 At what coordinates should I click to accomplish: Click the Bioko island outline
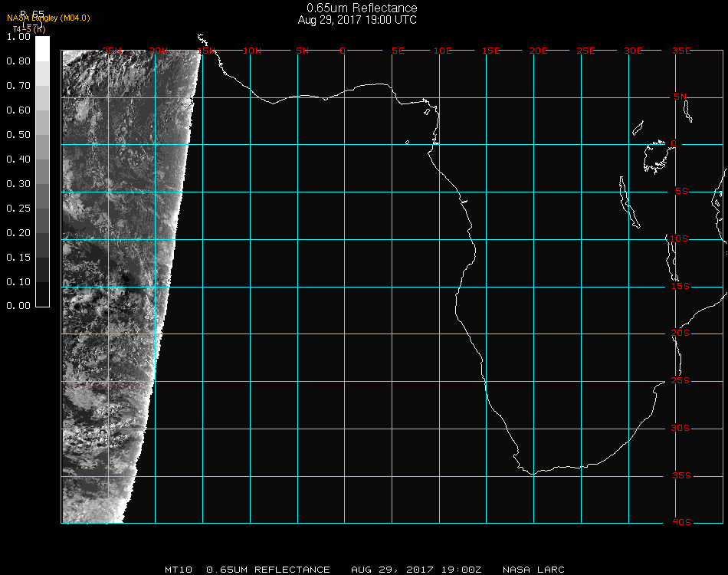(428, 113)
